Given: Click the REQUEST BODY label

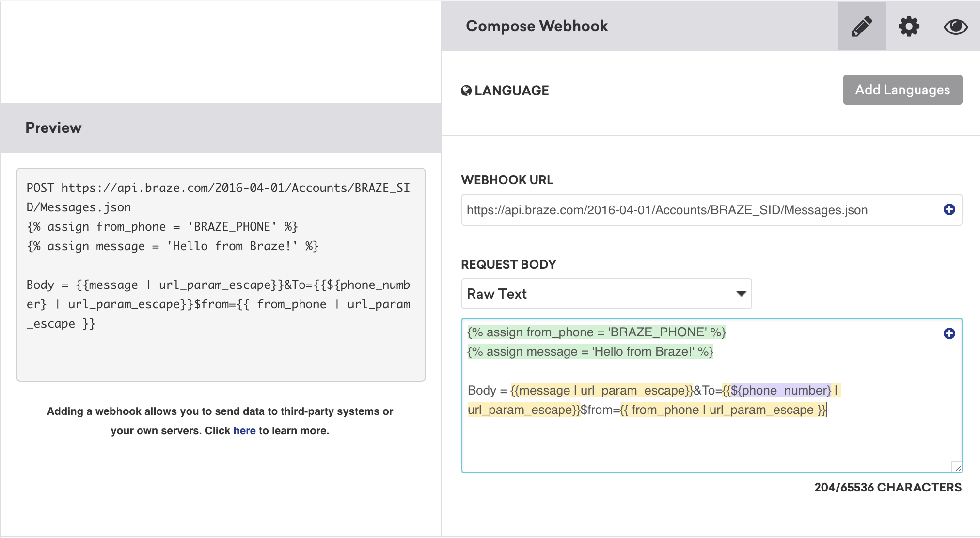Looking at the screenshot, I should (x=508, y=264).
